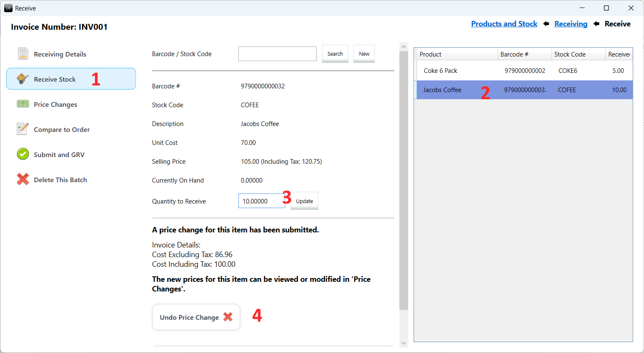Go to Compare to Order
This screenshot has height=353, width=644.
(x=71, y=129)
